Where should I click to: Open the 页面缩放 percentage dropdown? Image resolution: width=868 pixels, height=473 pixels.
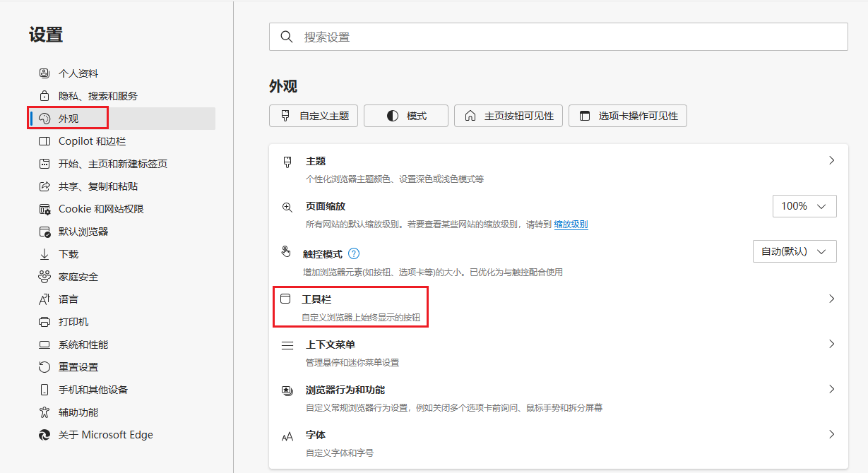[x=804, y=205]
